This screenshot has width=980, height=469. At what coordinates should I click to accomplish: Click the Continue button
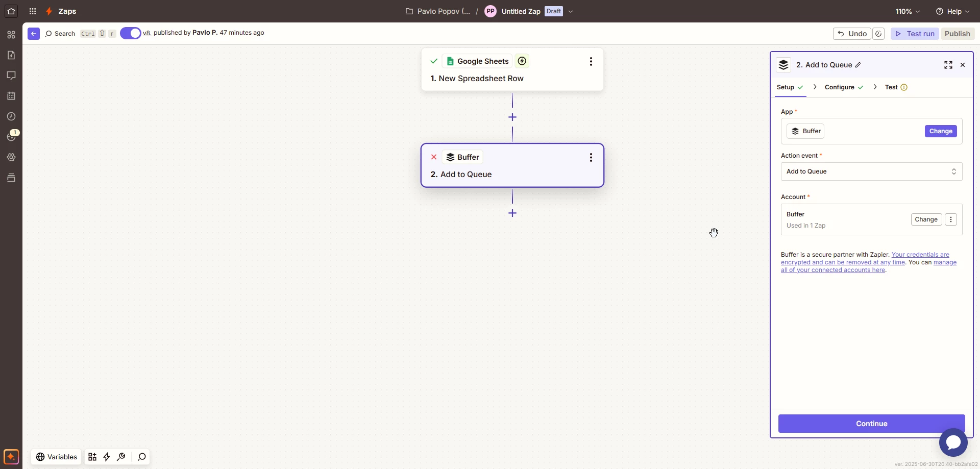871,424
